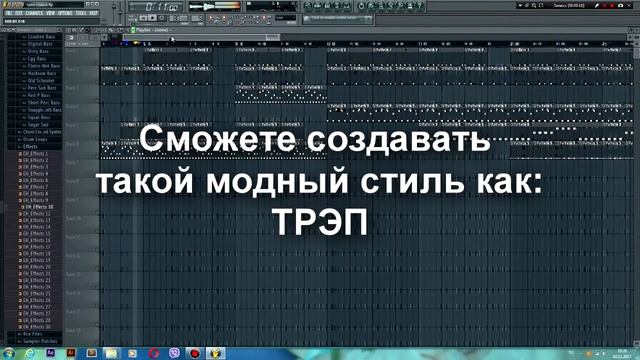The width and height of the screenshot is (640, 360).
Task: Open the FILE menu
Action: point(9,13)
